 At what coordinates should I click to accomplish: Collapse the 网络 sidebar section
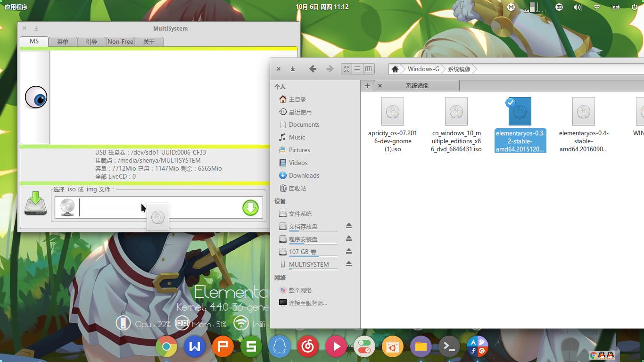pos(280,278)
